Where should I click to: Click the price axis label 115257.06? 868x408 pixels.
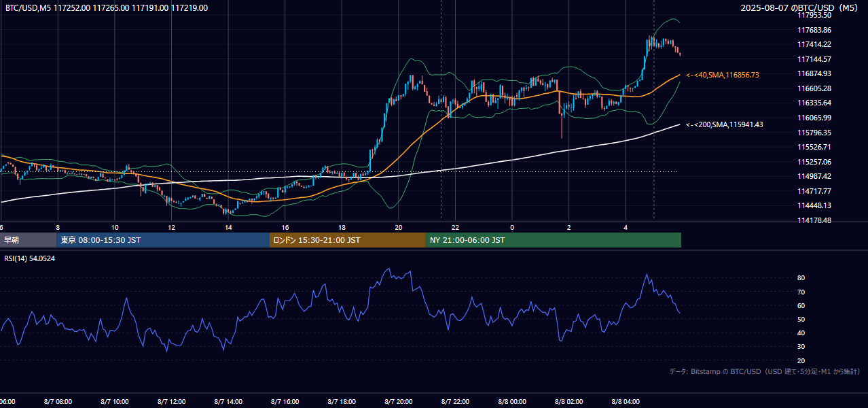coord(814,162)
